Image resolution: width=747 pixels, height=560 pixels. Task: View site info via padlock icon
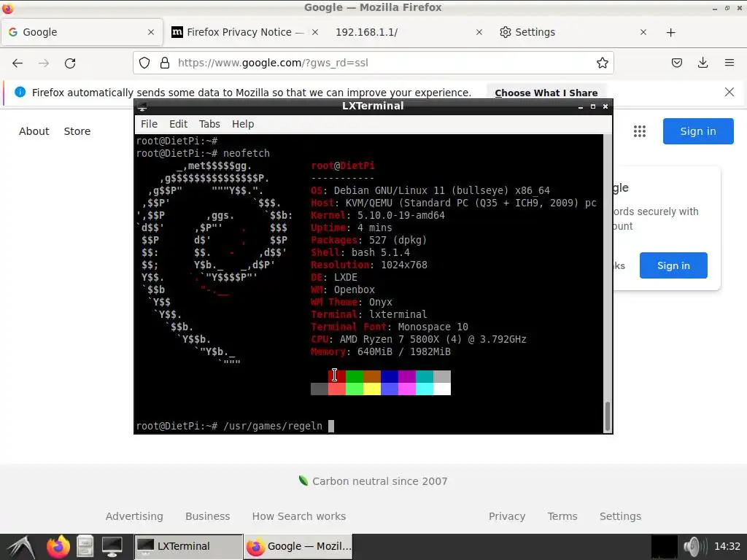click(x=165, y=63)
